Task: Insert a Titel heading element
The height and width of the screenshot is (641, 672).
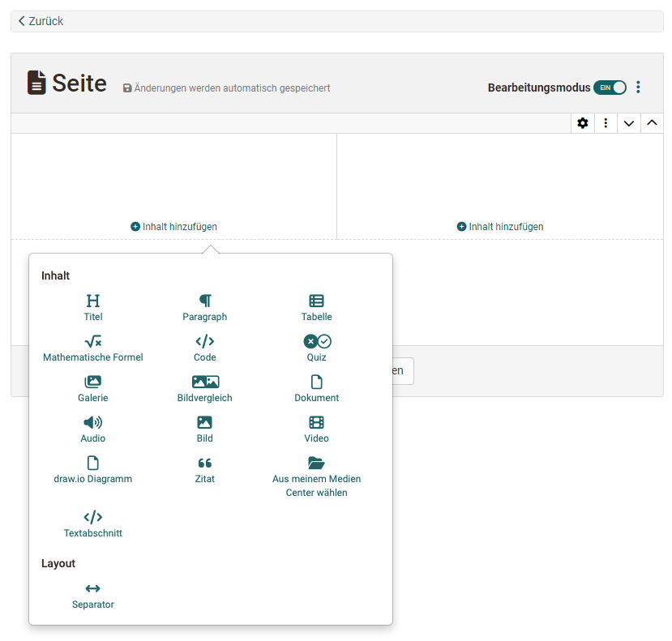Action: pos(93,308)
